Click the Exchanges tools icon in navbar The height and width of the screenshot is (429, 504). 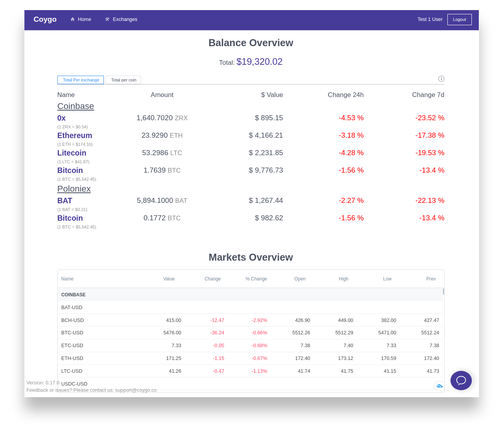coord(107,19)
